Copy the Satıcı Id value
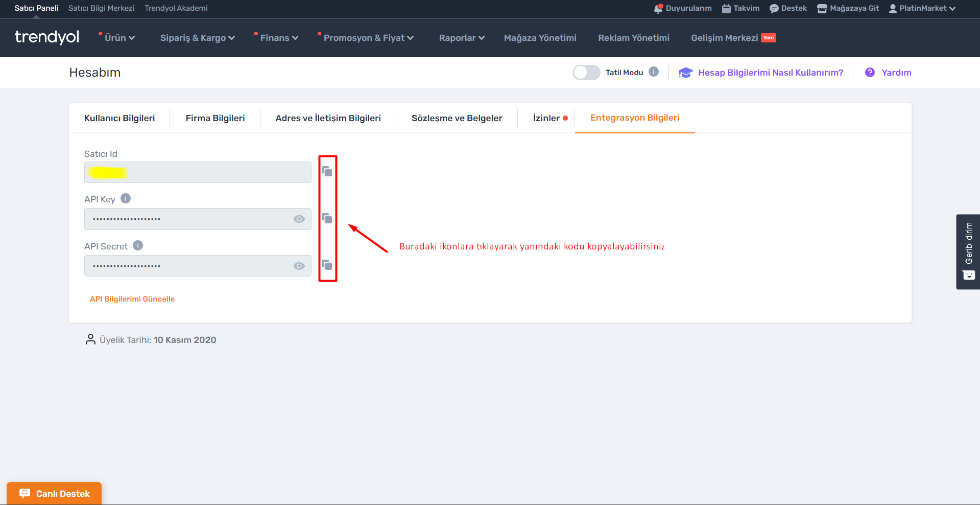 [327, 171]
